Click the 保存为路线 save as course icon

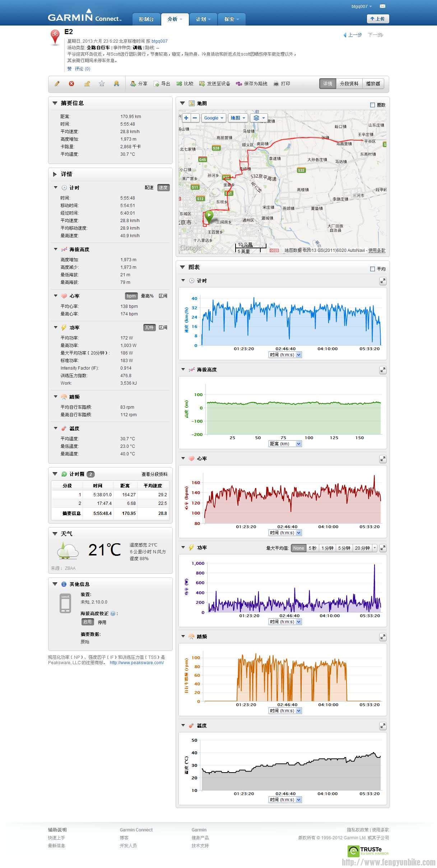[x=239, y=84]
